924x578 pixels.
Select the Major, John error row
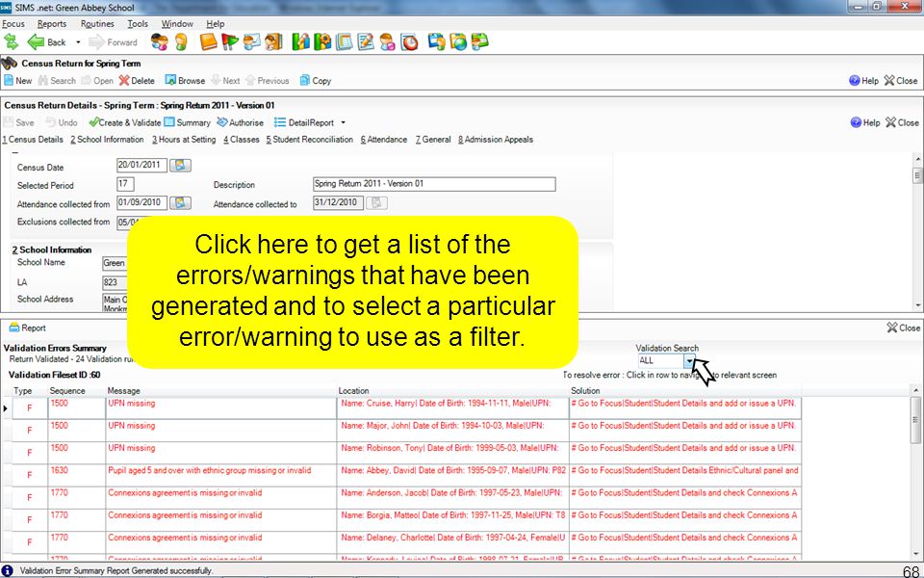click(406, 431)
